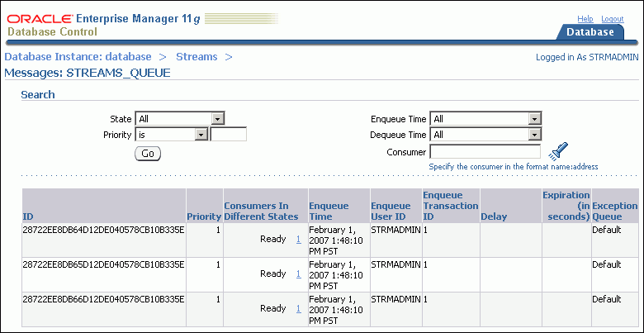Click the Logged in As STRMADMIN text
This screenshot has height=333, width=644.
587,57
